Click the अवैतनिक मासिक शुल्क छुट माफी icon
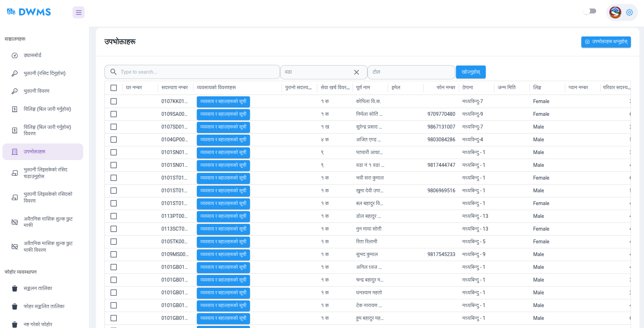 14,222
